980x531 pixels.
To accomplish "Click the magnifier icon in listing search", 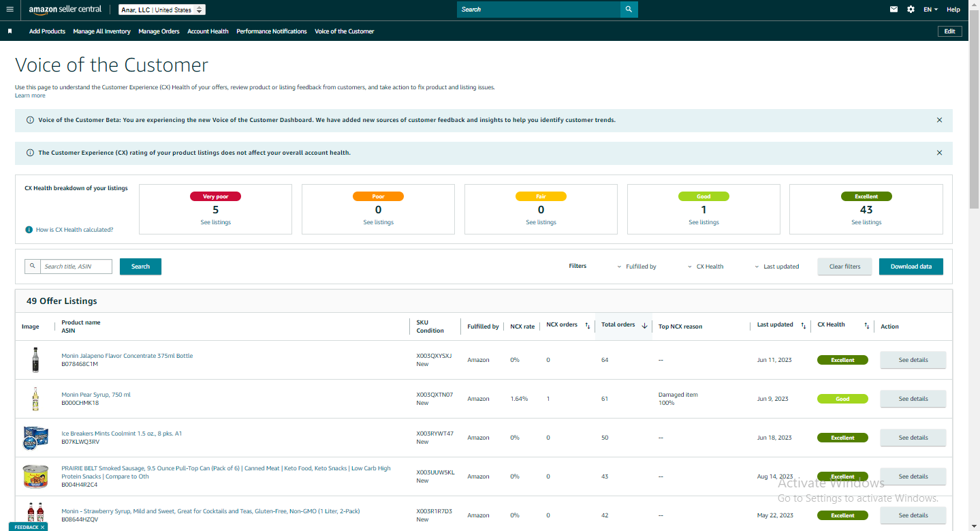I will 32,266.
